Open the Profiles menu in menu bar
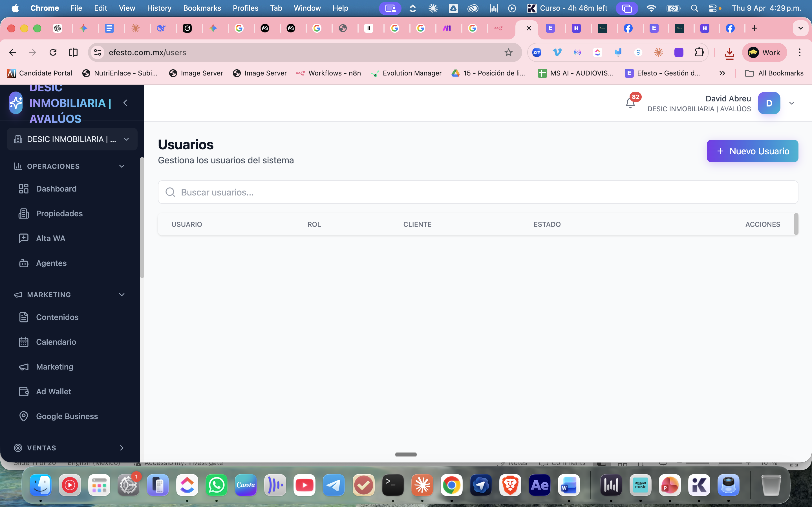This screenshot has height=507, width=812. point(245,8)
